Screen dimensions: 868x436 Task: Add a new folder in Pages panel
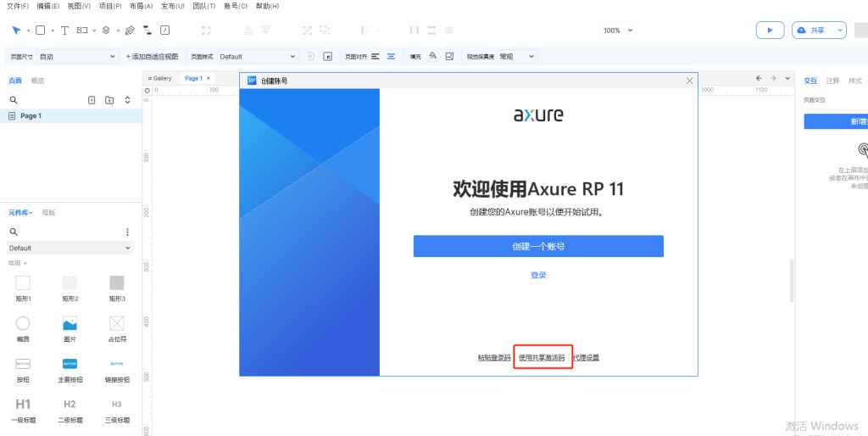point(109,100)
